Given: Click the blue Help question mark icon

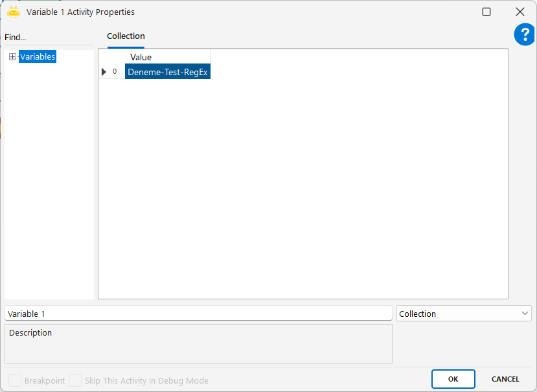Looking at the screenshot, I should coord(524,35).
